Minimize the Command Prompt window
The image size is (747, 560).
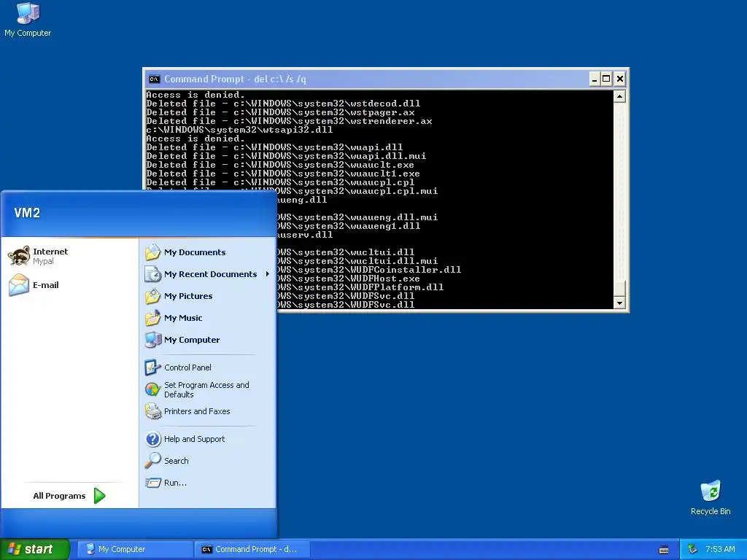point(594,79)
